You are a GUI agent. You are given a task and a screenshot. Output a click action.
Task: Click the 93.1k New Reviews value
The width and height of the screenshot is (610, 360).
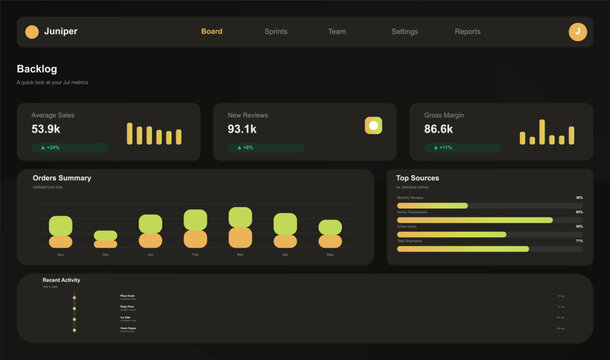point(242,129)
